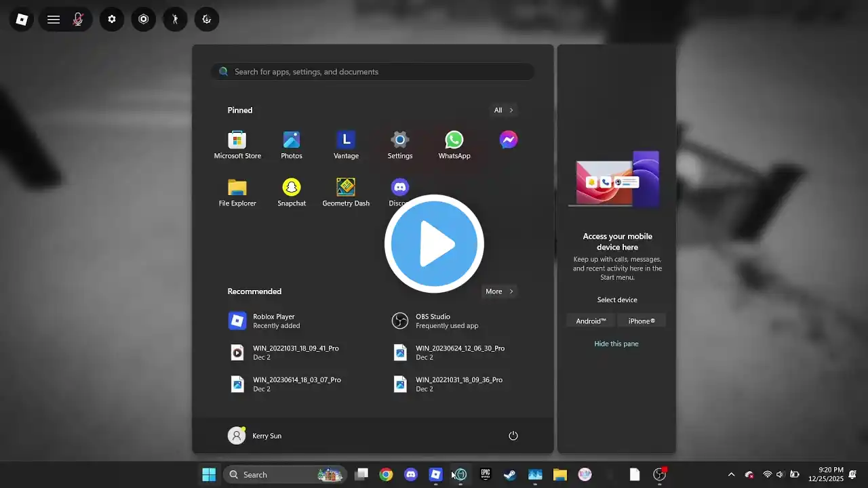Image resolution: width=868 pixels, height=488 pixels.
Task: Toggle the muted microphone in Roblox
Action: [x=78, y=20]
